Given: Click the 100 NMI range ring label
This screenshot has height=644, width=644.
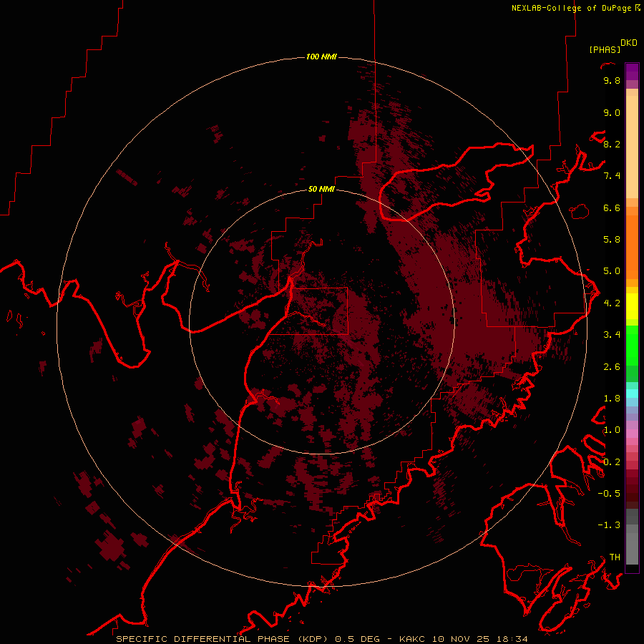Looking at the screenshot, I should click(321, 57).
